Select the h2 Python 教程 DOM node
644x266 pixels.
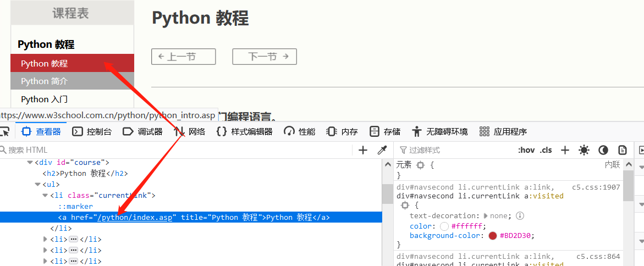pyautogui.click(x=85, y=174)
